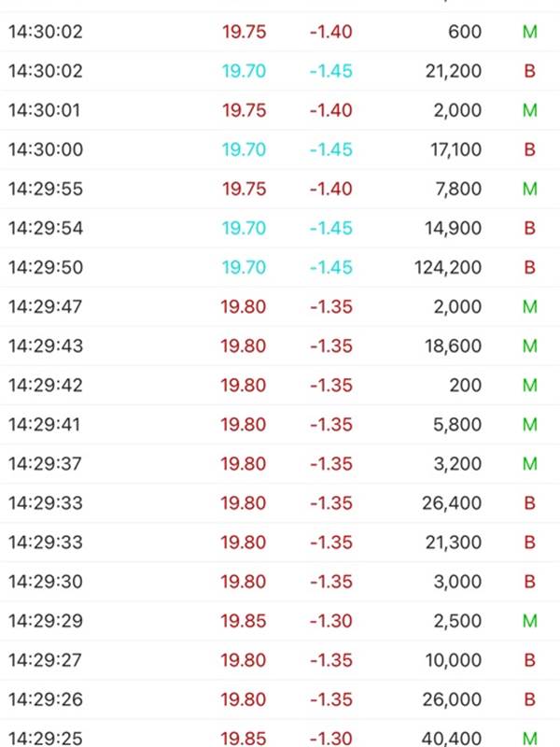Tap the trade at 14:29:41
The image size is (560, 747).
click(280, 425)
